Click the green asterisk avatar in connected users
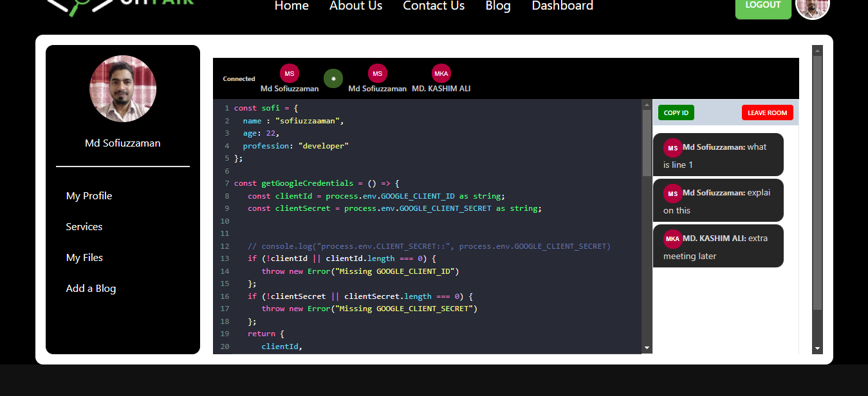The width and height of the screenshot is (868, 396). 333,79
